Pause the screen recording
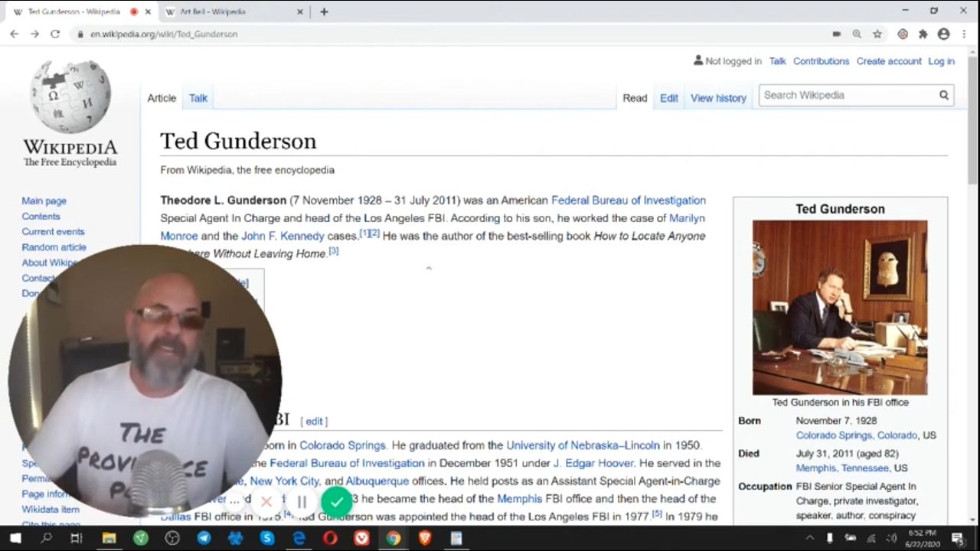This screenshot has height=551, width=980. tap(302, 502)
